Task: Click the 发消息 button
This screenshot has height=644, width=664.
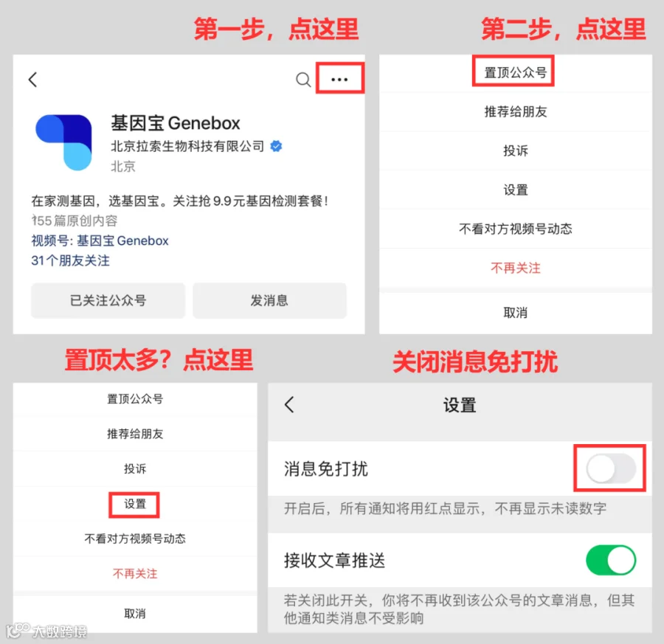Action: [269, 301]
